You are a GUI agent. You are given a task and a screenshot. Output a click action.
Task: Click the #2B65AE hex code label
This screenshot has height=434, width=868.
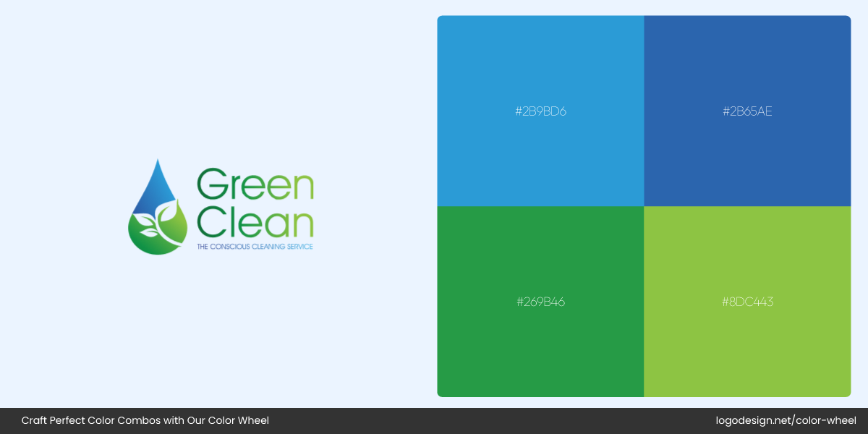pyautogui.click(x=747, y=111)
